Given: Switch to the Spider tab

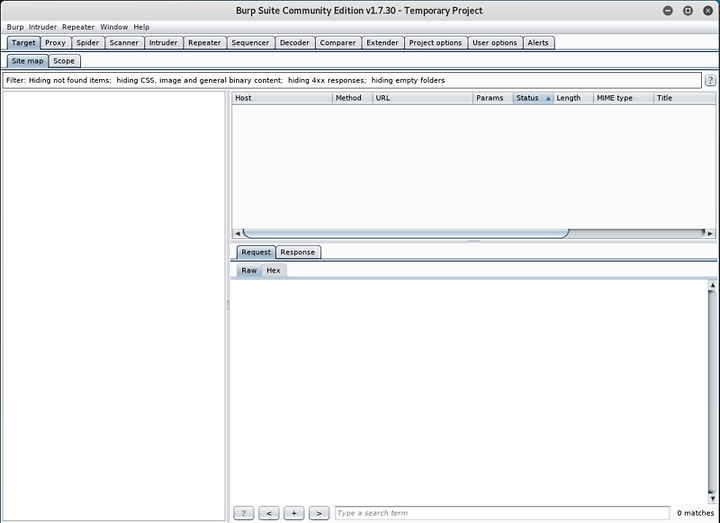Looking at the screenshot, I should coord(87,43).
